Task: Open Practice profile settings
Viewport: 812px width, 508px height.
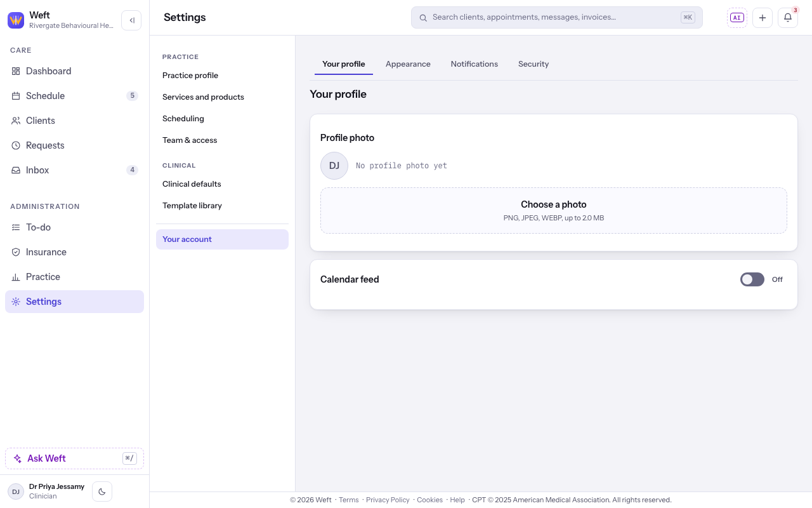Action: point(222,76)
